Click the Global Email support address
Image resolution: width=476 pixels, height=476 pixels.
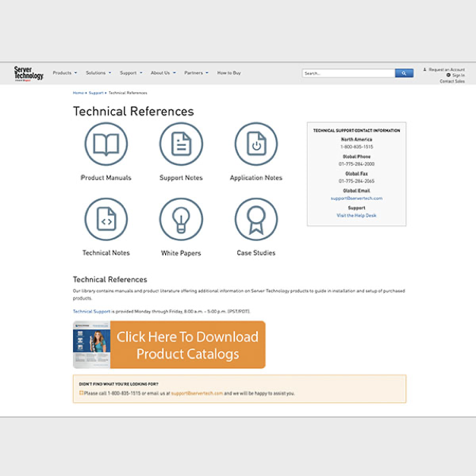tap(357, 198)
